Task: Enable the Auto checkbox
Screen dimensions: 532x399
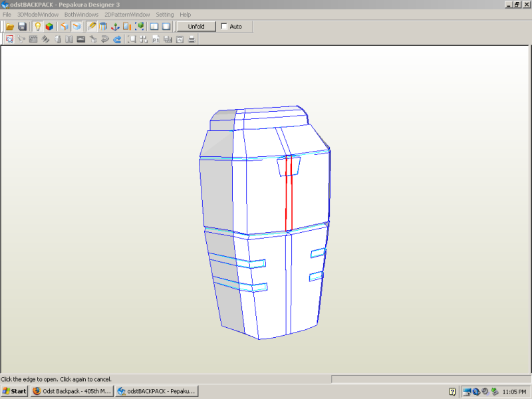Action: 224,26
